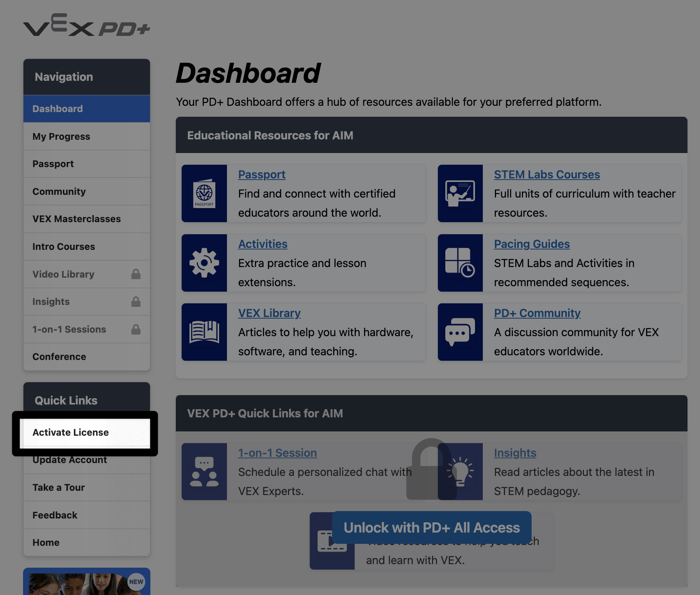Screen dimensions: 700x595
Task: Visit the PD+ Community link
Action: tap(537, 313)
